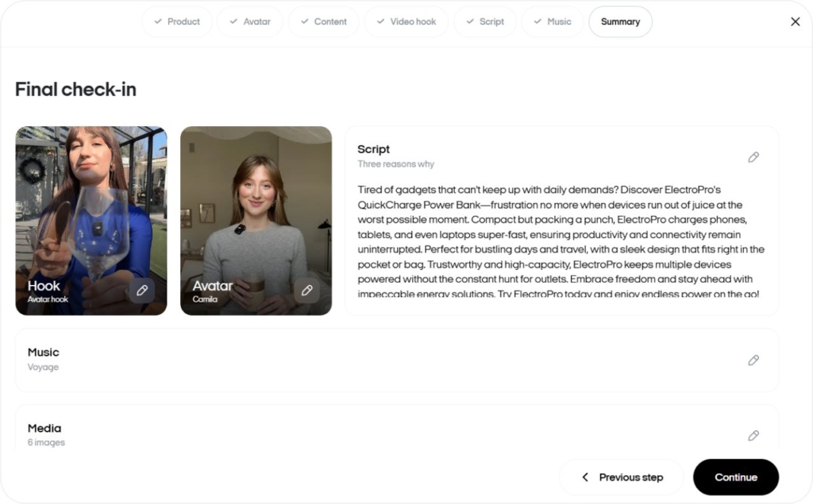
Task: Edit the Media images section
Action: point(753,435)
